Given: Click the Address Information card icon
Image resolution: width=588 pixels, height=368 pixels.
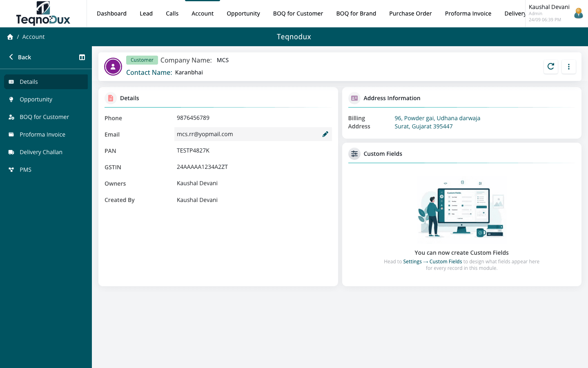Looking at the screenshot, I should [x=354, y=98].
